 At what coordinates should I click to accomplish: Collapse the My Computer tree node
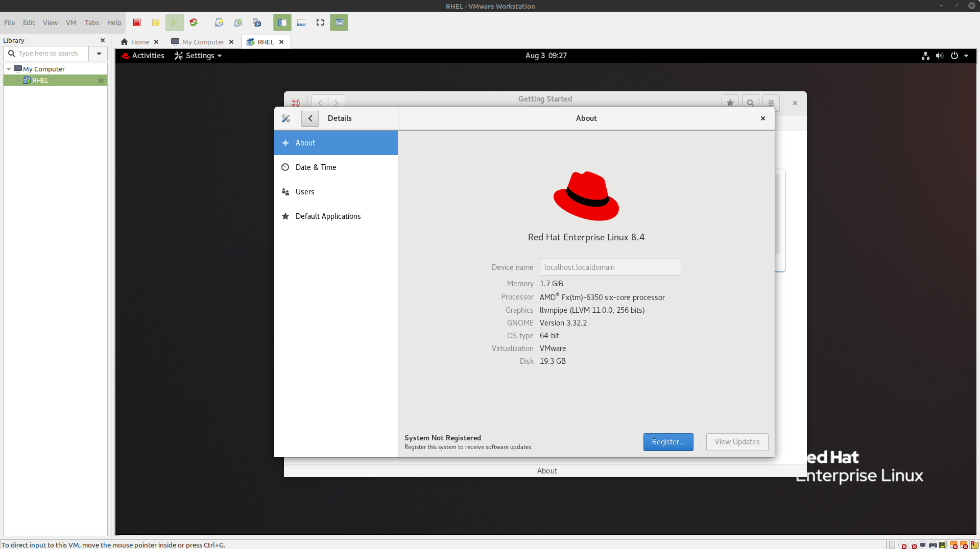(9, 69)
